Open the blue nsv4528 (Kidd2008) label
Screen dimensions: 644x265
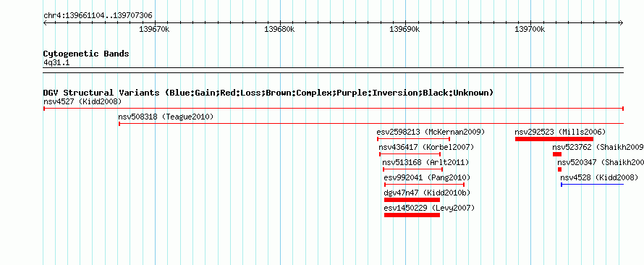pyautogui.click(x=599, y=177)
